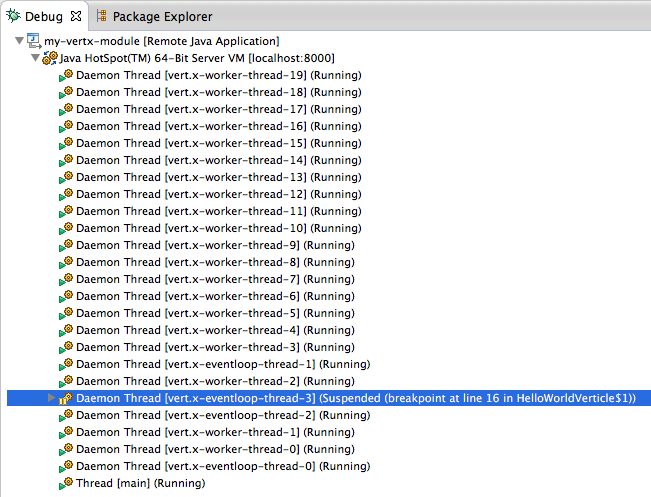Expand the suspended vert.x-eventloop-thread-3 stack

(x=52, y=398)
